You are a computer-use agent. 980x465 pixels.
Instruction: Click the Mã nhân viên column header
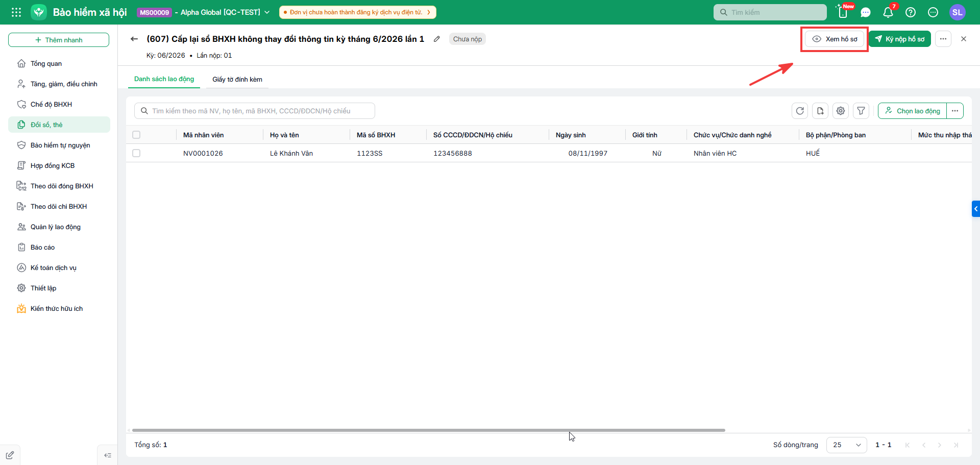[219, 135]
